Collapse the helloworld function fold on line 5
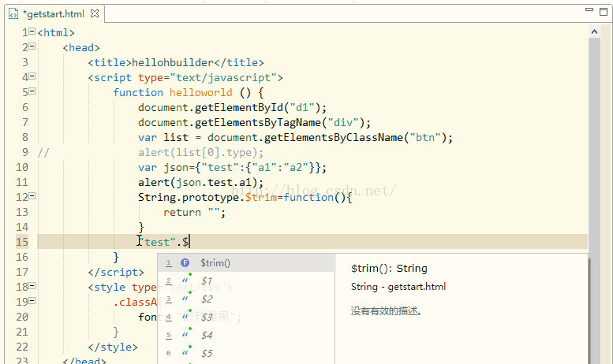The width and height of the screenshot is (613, 364). tap(32, 91)
